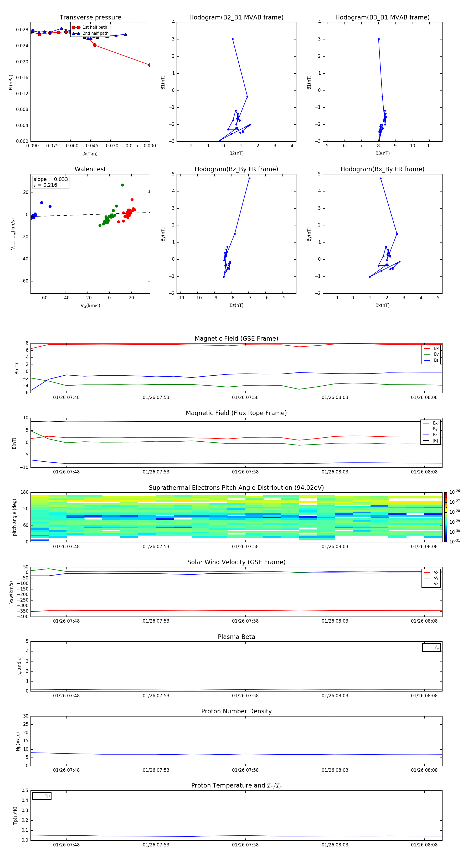Click the "Bz(nT)" x-axis label
Viewport: 473px width, 868px height.
click(236, 305)
